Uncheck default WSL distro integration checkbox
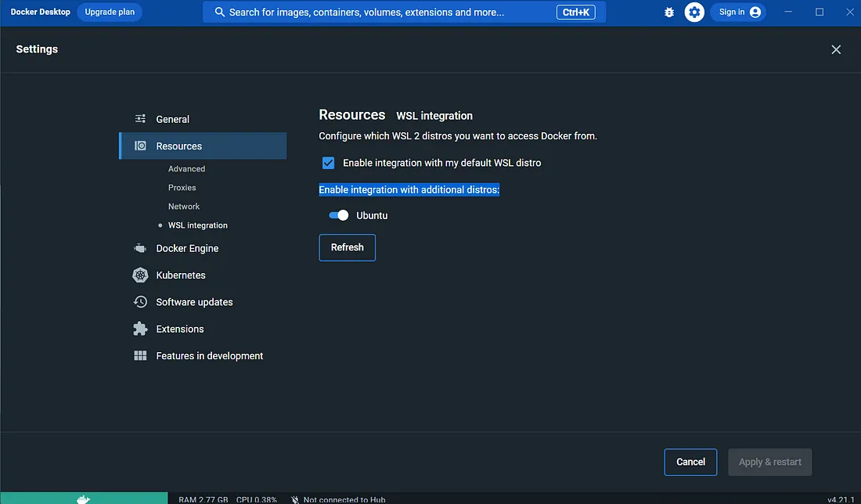861x504 pixels. (x=329, y=163)
